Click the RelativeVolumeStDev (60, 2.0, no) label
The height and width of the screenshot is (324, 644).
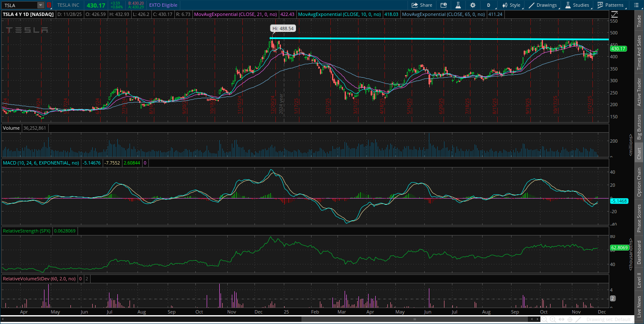pos(39,279)
